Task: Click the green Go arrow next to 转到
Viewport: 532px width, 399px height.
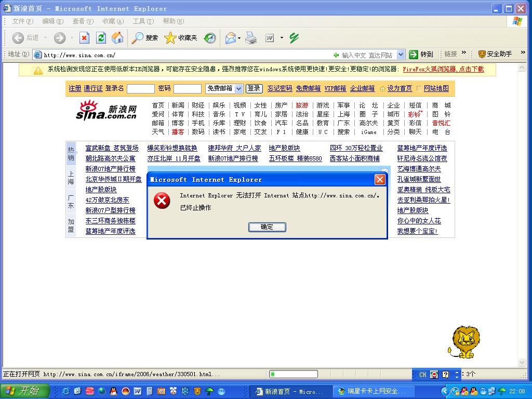Action: [x=413, y=54]
